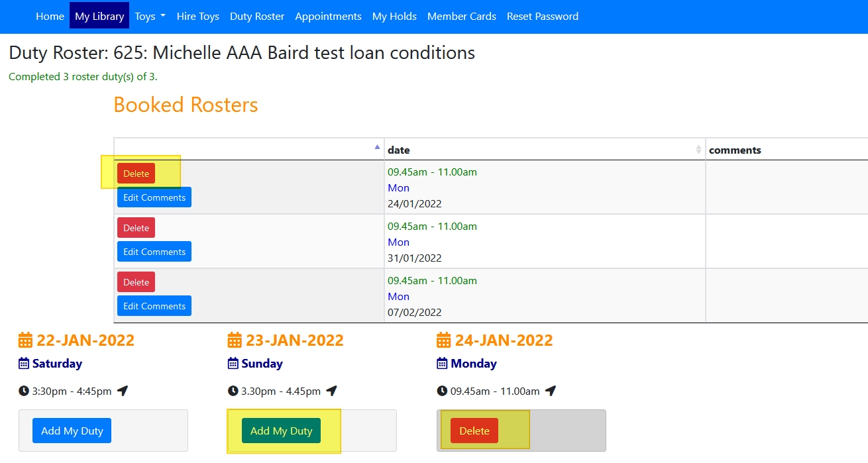Click clock icon for Saturday 3:30pm slot

(x=24, y=391)
